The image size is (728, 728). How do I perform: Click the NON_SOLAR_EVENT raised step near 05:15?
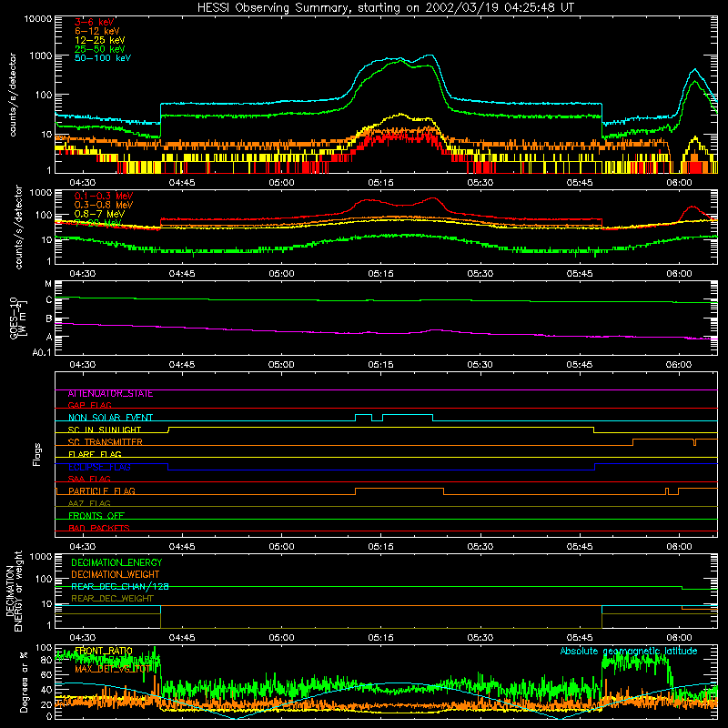pos(408,415)
